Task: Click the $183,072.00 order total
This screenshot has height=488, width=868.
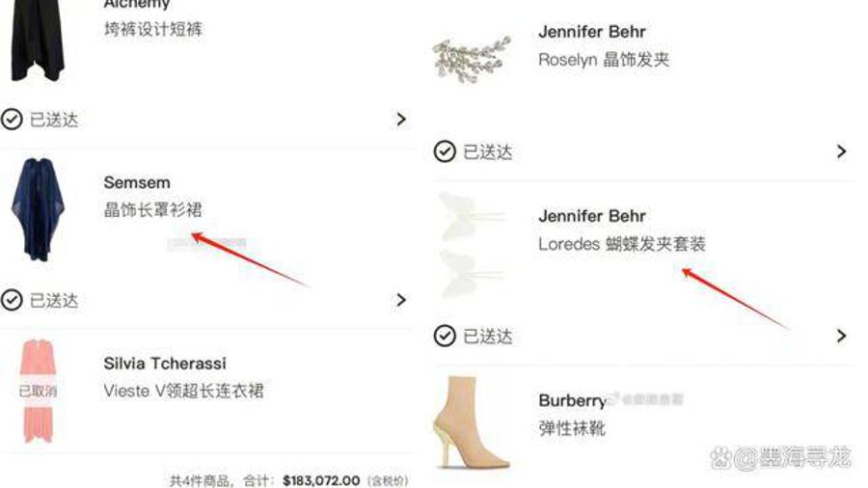Action: [x=321, y=480]
